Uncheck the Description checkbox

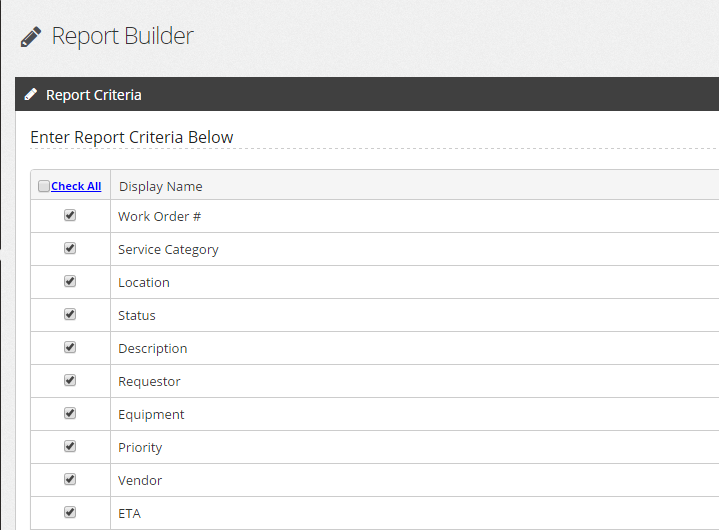[x=70, y=348]
